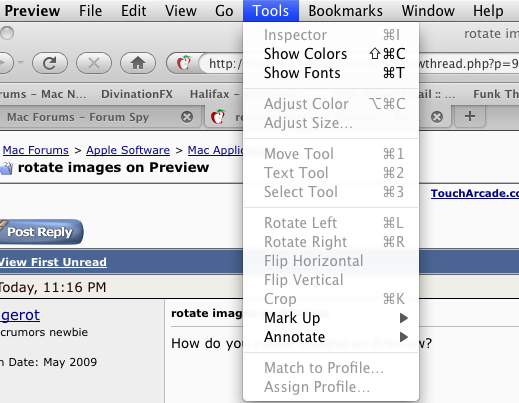
Task: Open a new tab with plus button
Action: tap(470, 116)
